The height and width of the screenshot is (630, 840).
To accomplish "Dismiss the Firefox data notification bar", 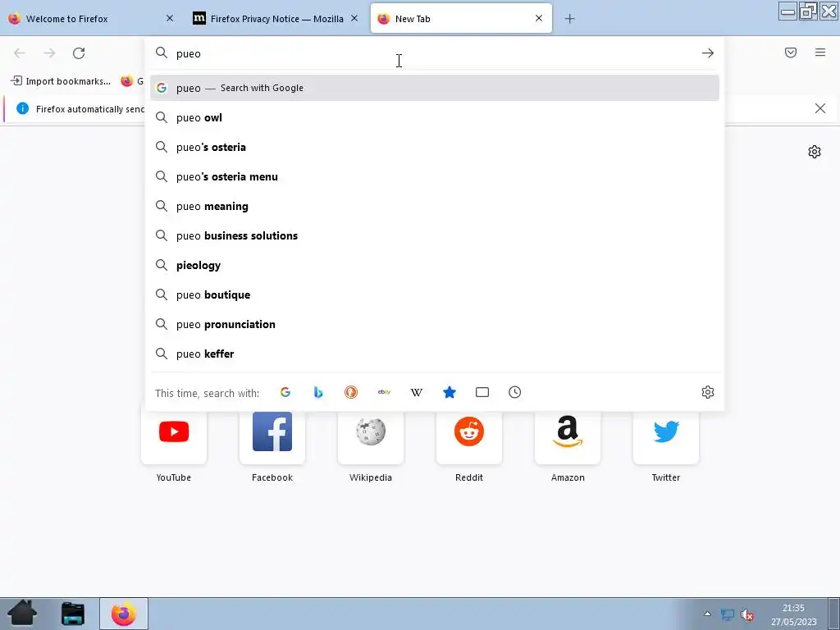I will click(820, 109).
